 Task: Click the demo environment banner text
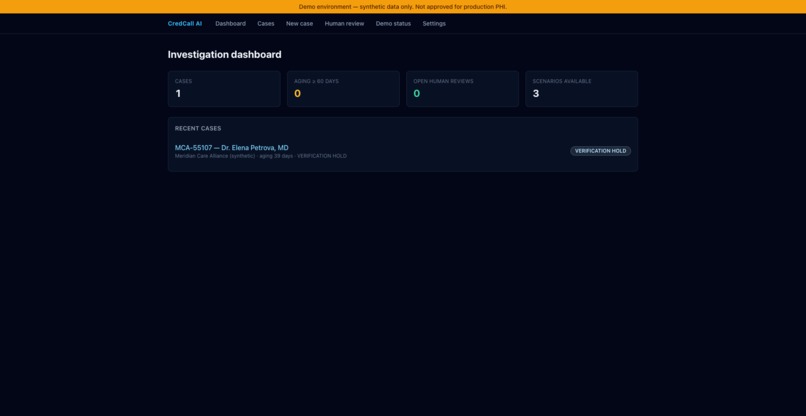tap(403, 7)
